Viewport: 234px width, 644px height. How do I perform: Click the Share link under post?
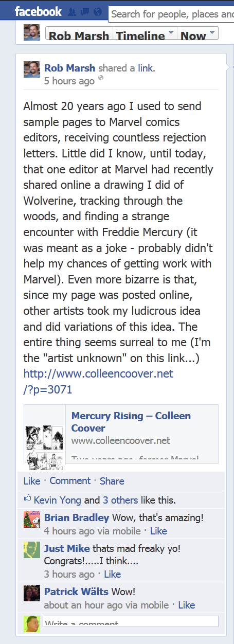pyautogui.click(x=112, y=481)
